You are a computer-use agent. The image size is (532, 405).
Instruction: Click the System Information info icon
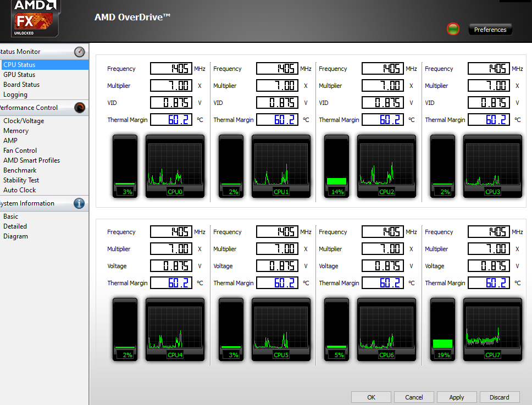79,203
